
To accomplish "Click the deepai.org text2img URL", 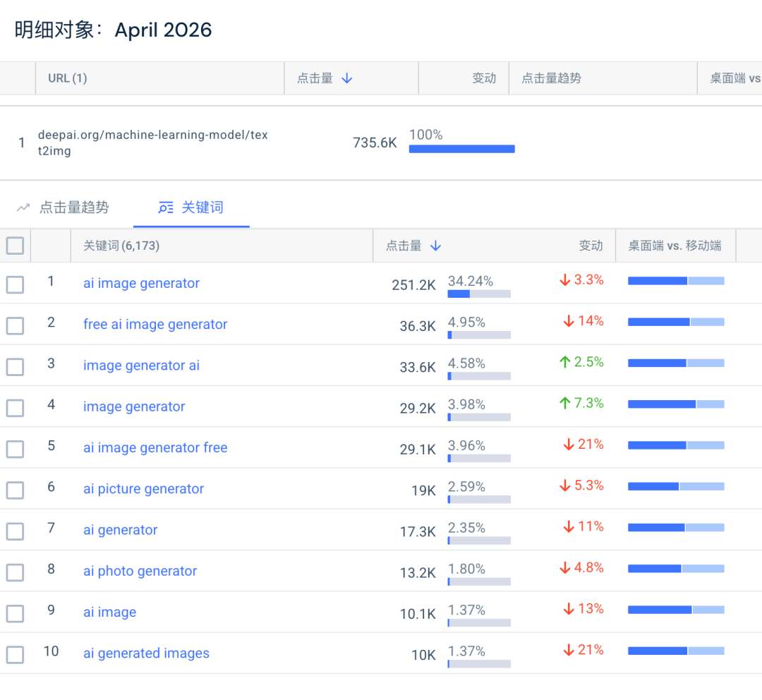I will coord(152,143).
